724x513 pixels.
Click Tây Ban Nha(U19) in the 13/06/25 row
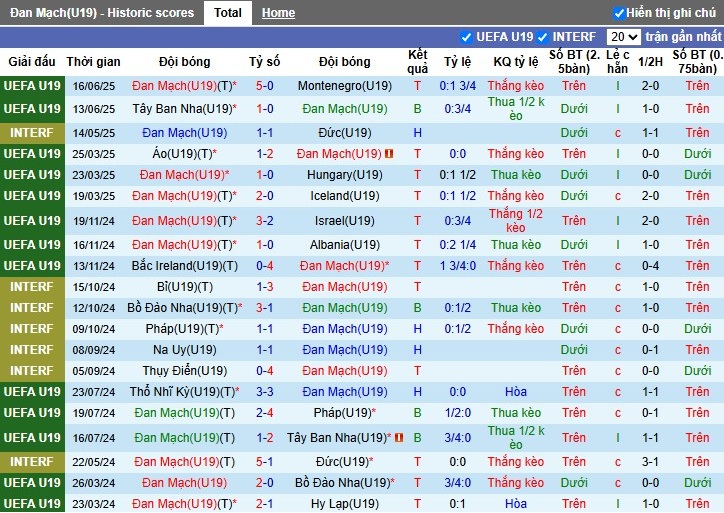184,109
